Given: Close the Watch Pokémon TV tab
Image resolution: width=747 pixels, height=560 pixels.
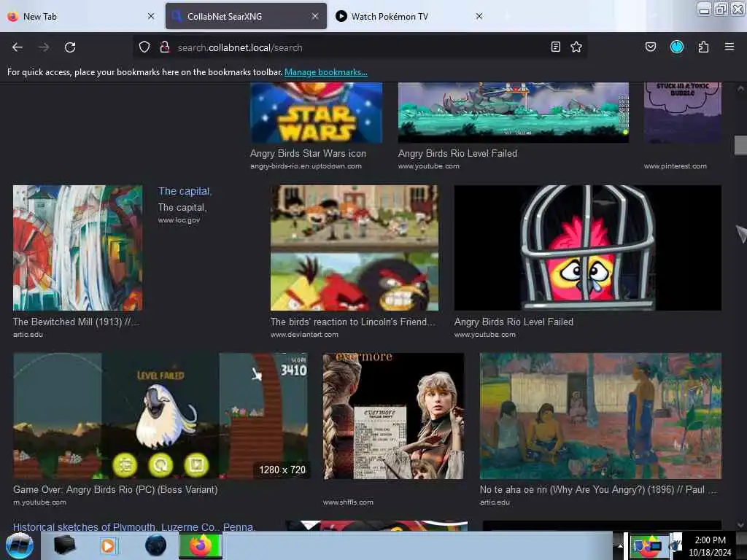Looking at the screenshot, I should 479,16.
